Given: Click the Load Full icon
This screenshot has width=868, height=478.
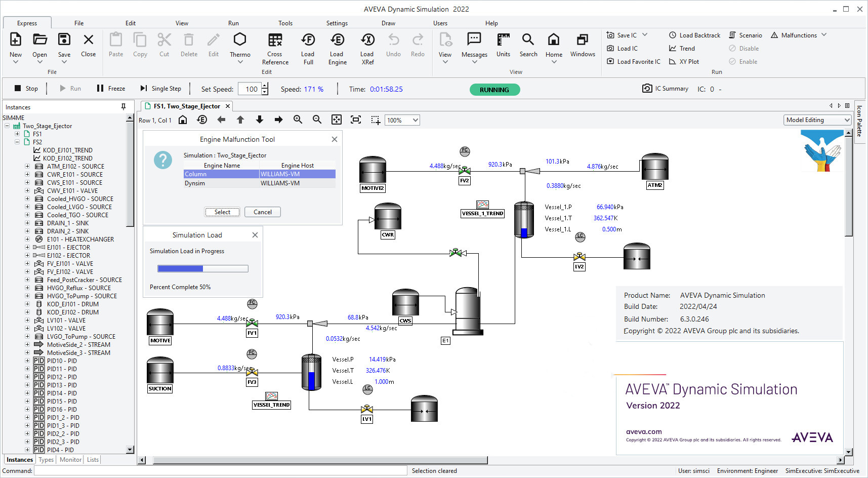Looking at the screenshot, I should 308,39.
